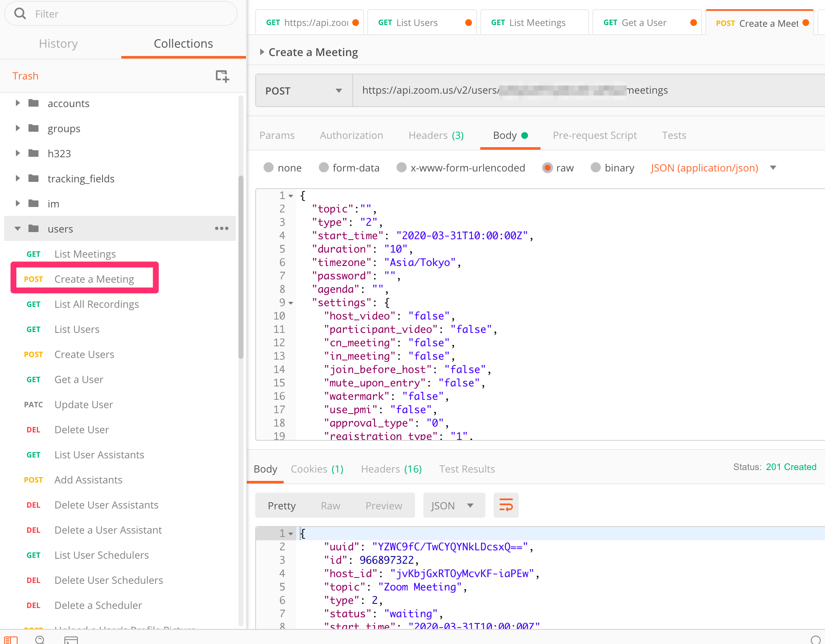Click the Trash link
Viewport: 825px width, 644px height.
click(26, 76)
